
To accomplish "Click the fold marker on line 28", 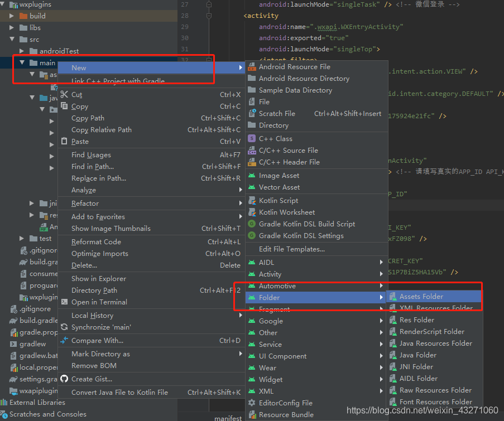I will coord(209,16).
